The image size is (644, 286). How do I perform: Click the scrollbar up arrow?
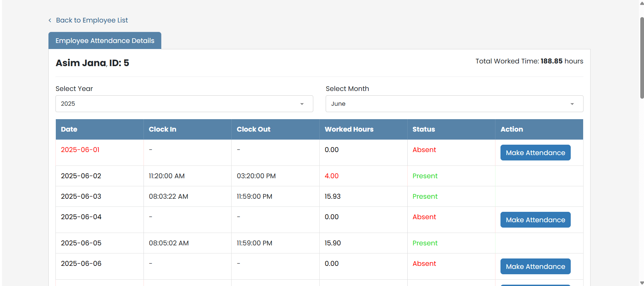pyautogui.click(x=642, y=3)
